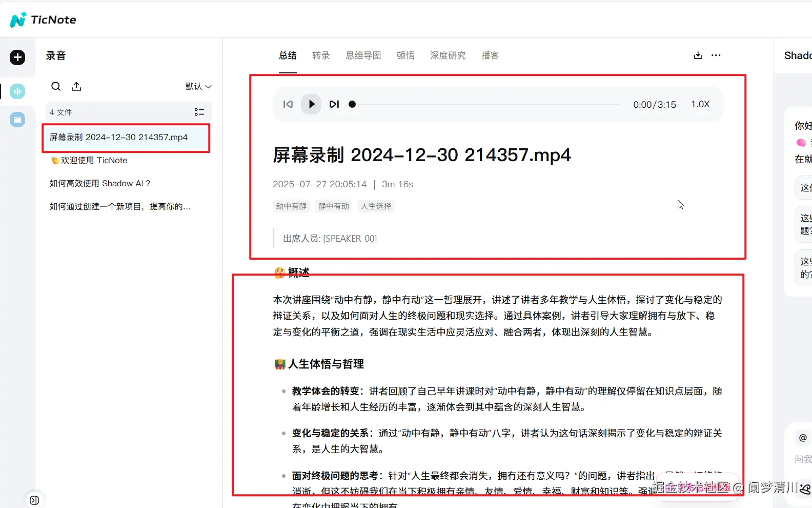Collapse the sidebar with the bottom-left panel icon
This screenshot has width=812, height=508.
(34, 500)
